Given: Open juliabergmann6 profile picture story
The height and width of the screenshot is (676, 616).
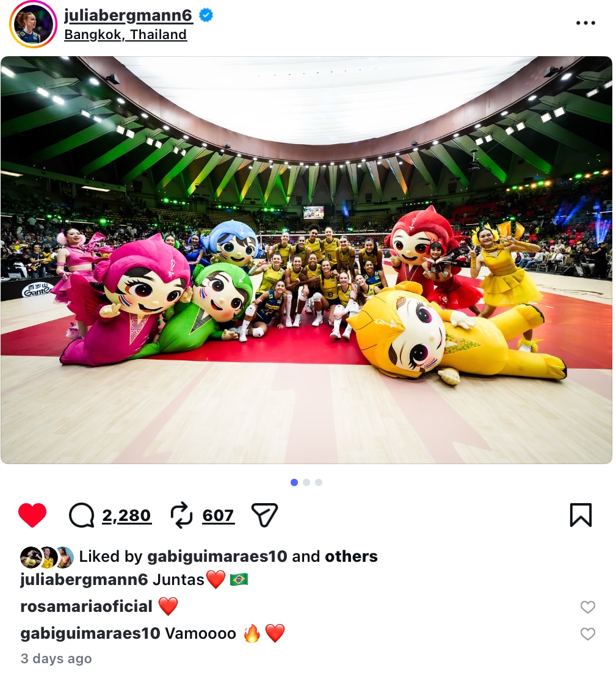Looking at the screenshot, I should pos(33,24).
